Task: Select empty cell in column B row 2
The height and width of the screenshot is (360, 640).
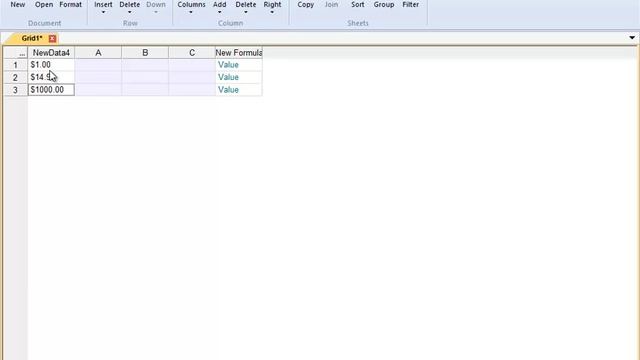Action: coord(145,78)
